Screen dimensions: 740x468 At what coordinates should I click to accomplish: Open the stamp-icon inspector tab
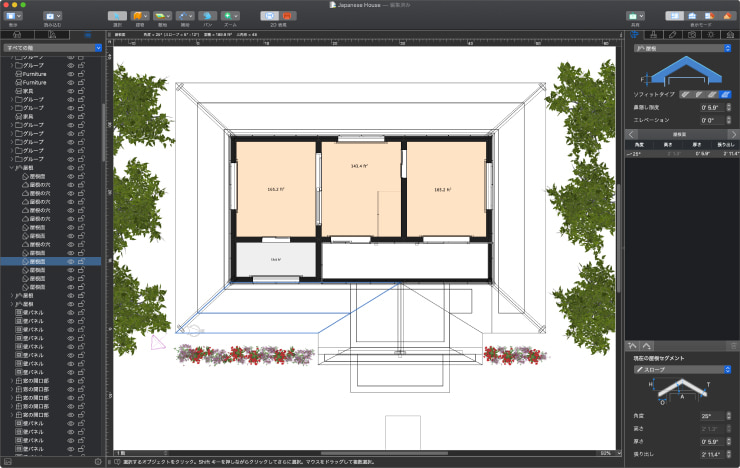click(x=654, y=35)
